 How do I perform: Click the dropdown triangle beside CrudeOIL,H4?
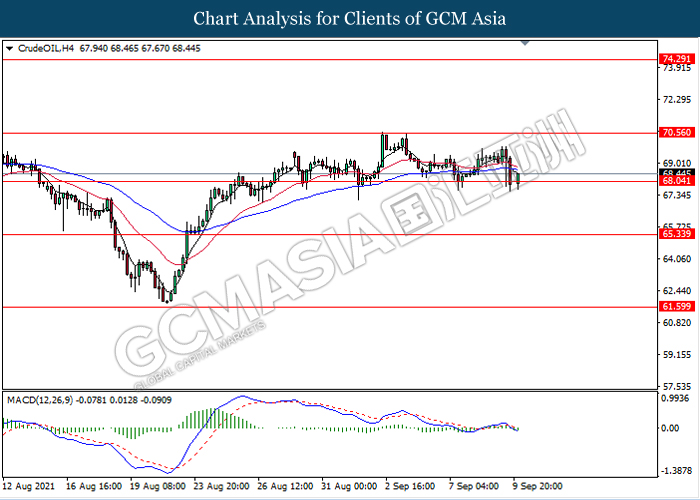click(x=10, y=49)
